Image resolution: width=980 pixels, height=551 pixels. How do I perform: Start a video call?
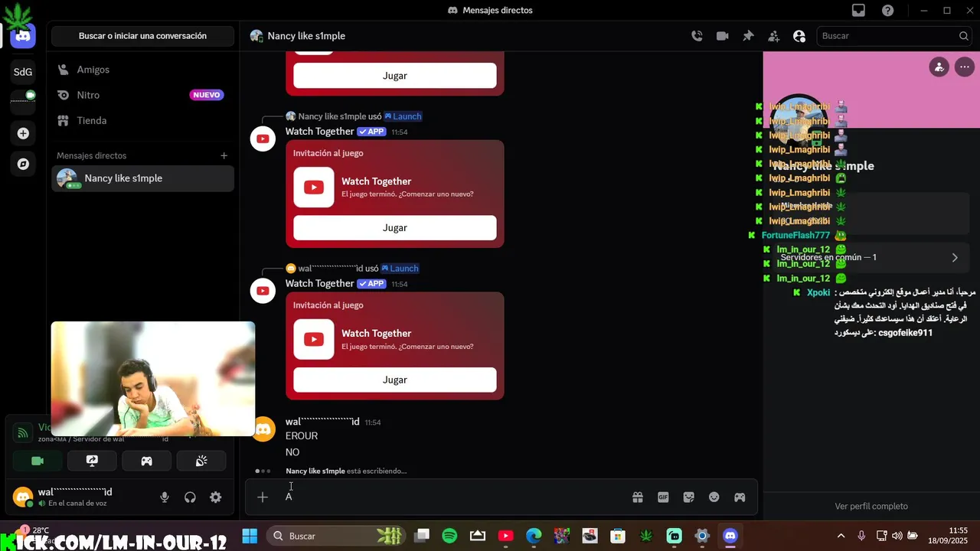pos(722,36)
